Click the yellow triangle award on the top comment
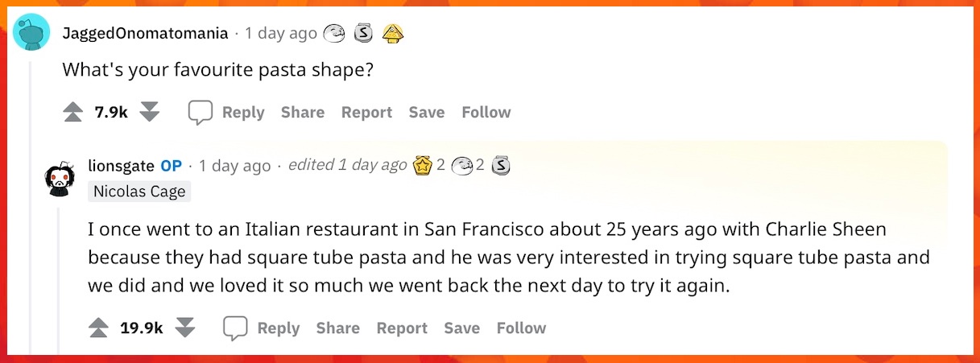 [x=392, y=34]
